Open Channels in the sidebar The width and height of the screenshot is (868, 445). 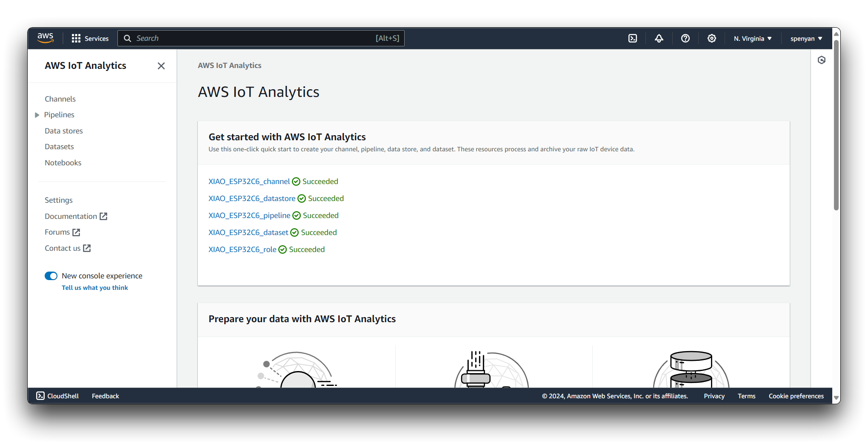(60, 99)
